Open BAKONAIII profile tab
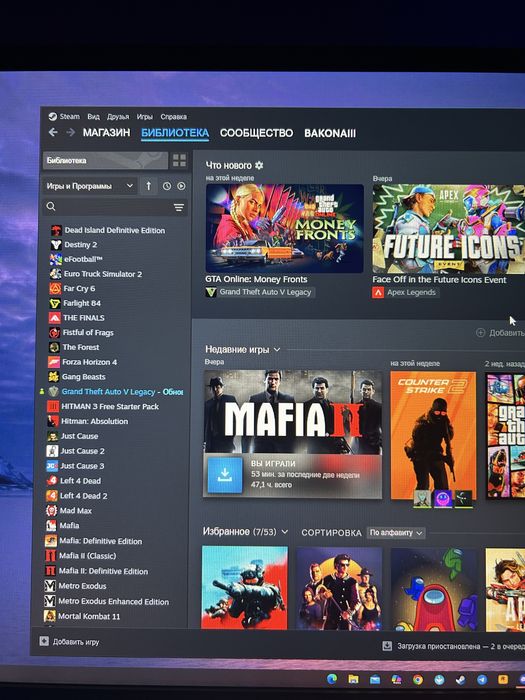Screen dimensions: 525x700 point(330,133)
